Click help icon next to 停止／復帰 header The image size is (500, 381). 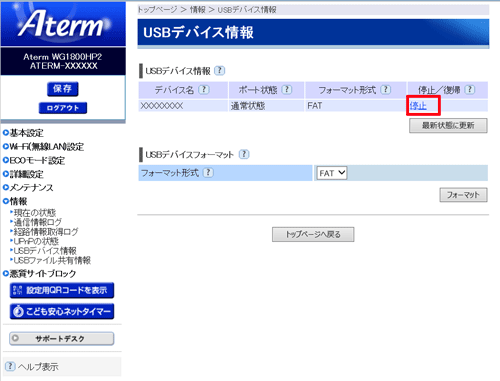[x=470, y=90]
